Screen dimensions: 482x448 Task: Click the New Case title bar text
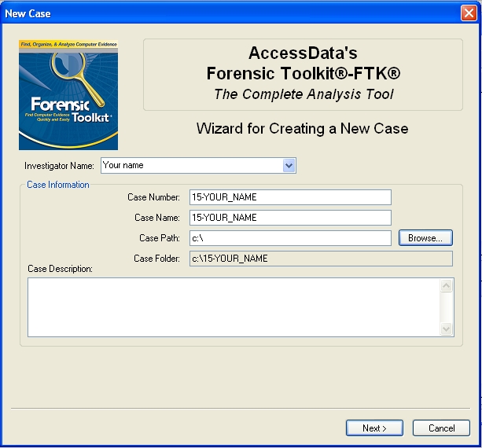pyautogui.click(x=28, y=13)
